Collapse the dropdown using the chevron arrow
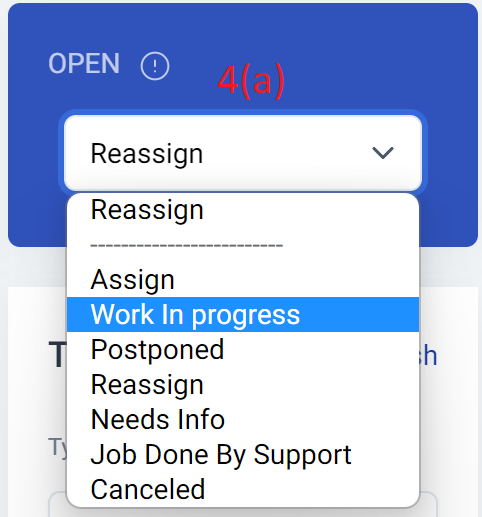Viewport: 482px width, 517px height. coord(383,153)
